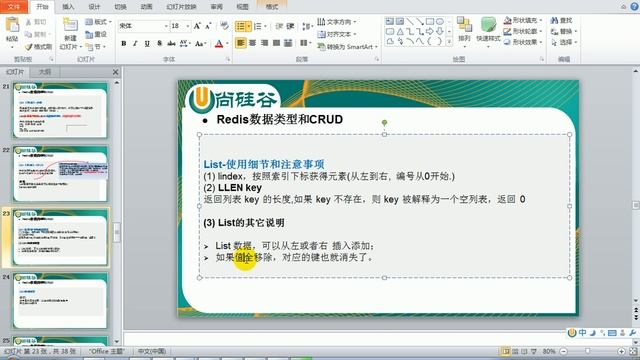Screen dimensions: 640x360
Task: Open the Text Direction (文字方向) dropdown
Action: [337, 22]
